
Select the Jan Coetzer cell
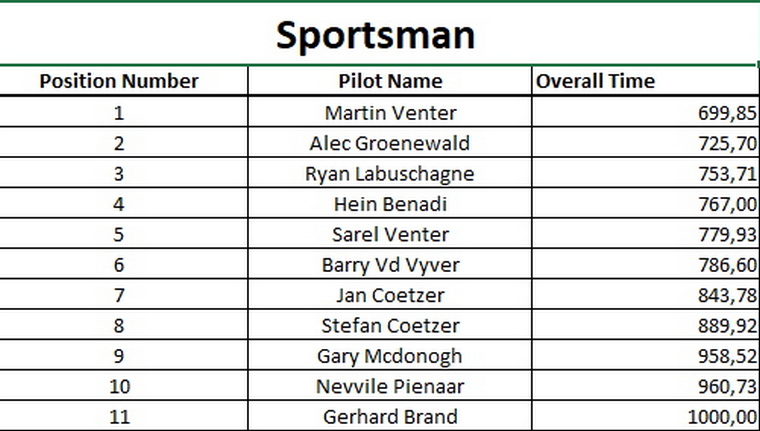(x=390, y=294)
